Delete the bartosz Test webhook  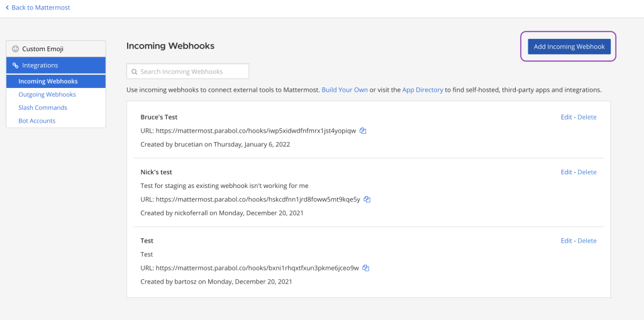pos(587,241)
